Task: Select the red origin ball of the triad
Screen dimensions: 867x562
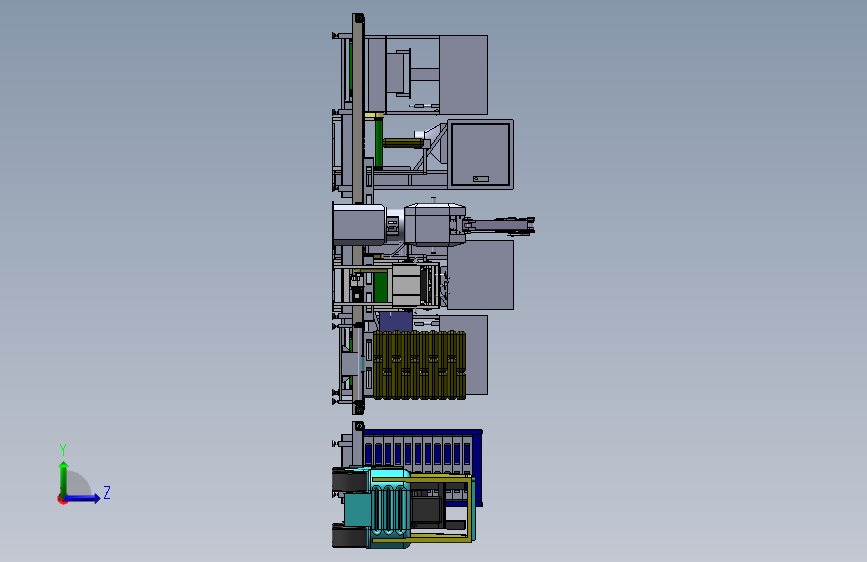Action: pos(62,499)
